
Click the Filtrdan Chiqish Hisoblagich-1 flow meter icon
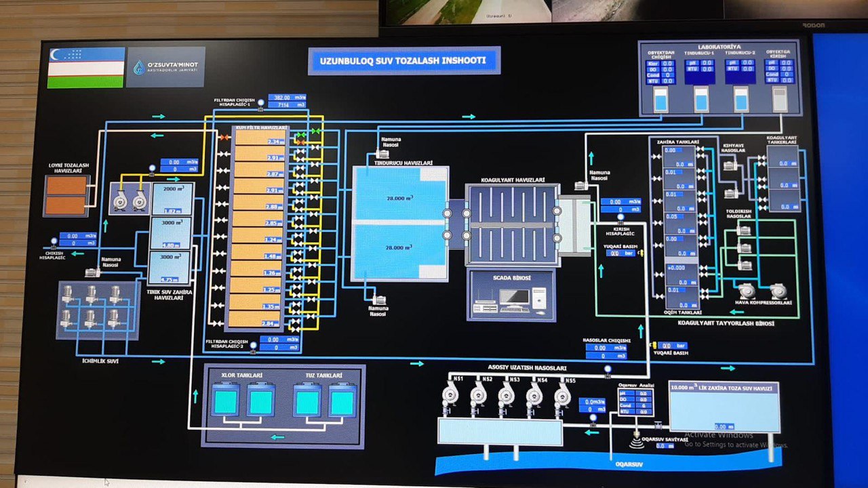[260, 102]
